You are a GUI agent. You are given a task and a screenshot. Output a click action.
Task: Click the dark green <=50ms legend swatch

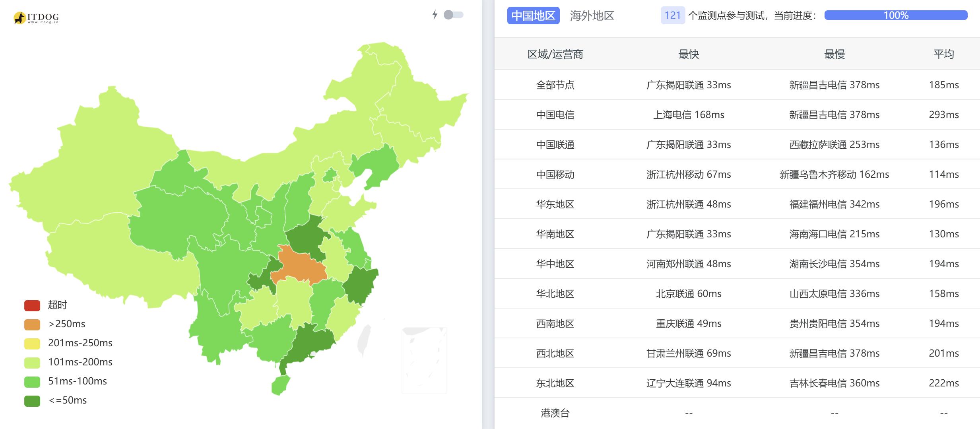32,401
